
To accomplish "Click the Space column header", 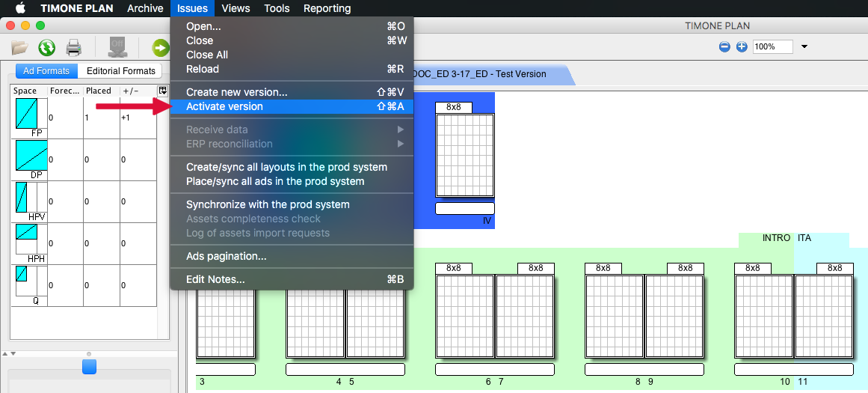I will click(x=29, y=91).
